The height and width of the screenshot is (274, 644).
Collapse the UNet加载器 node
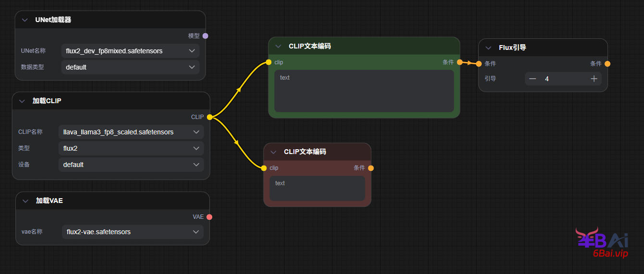point(25,20)
